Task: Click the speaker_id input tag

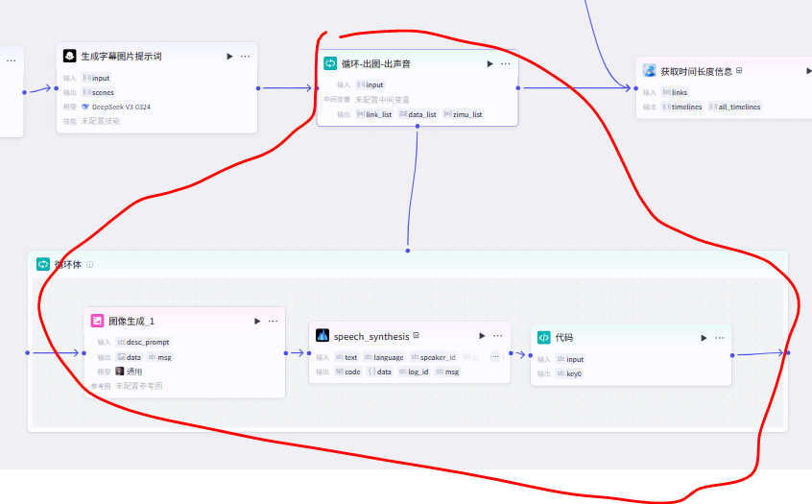Action: pyautogui.click(x=434, y=357)
